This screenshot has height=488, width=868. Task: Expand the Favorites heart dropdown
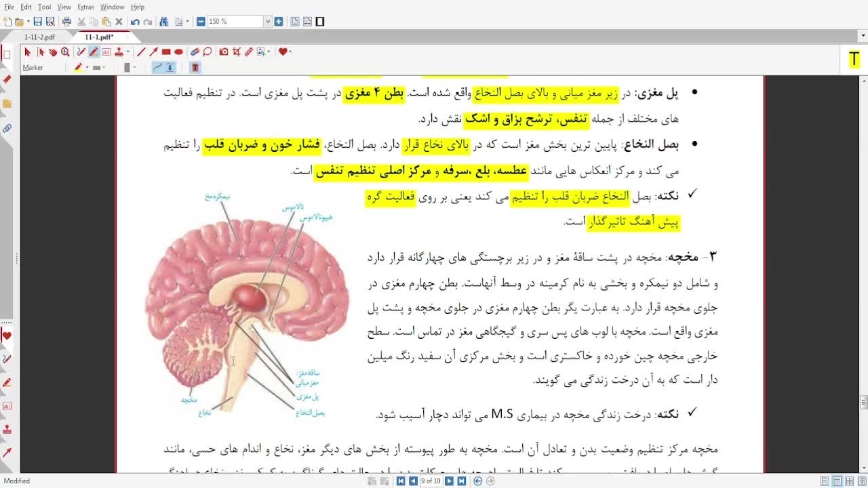coord(290,52)
